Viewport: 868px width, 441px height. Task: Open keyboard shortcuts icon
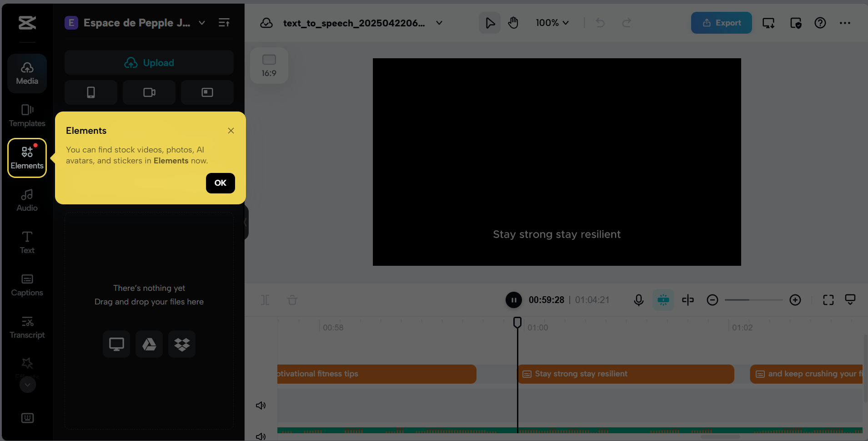28,418
